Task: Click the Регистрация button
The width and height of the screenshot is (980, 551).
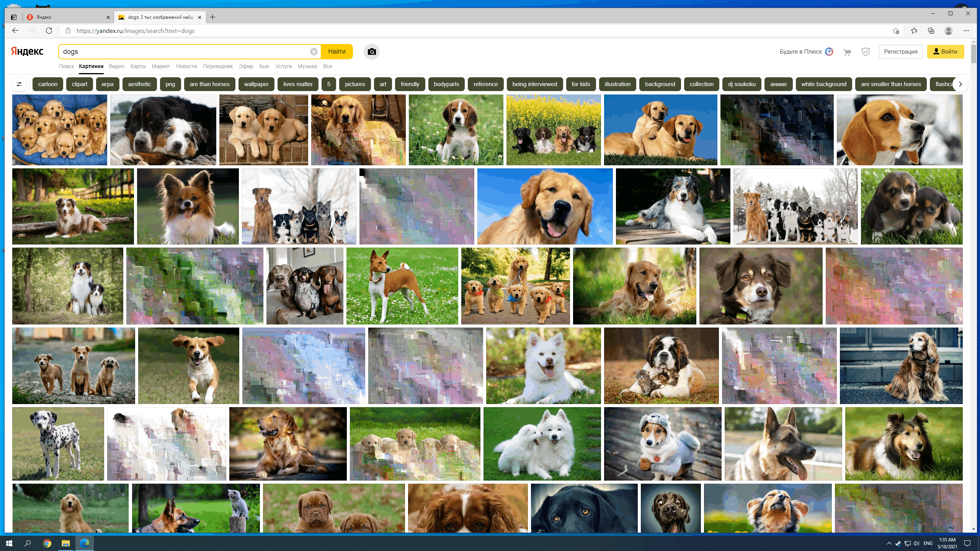Action: [x=900, y=52]
